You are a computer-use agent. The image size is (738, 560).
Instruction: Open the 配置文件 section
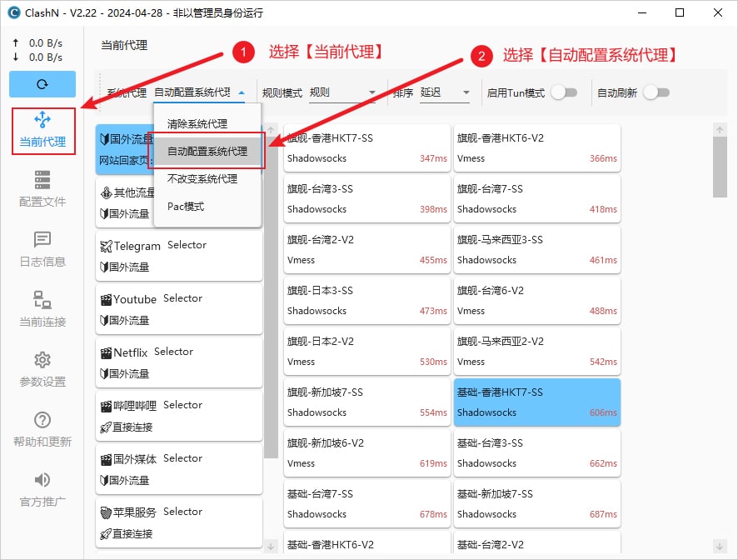(x=42, y=189)
